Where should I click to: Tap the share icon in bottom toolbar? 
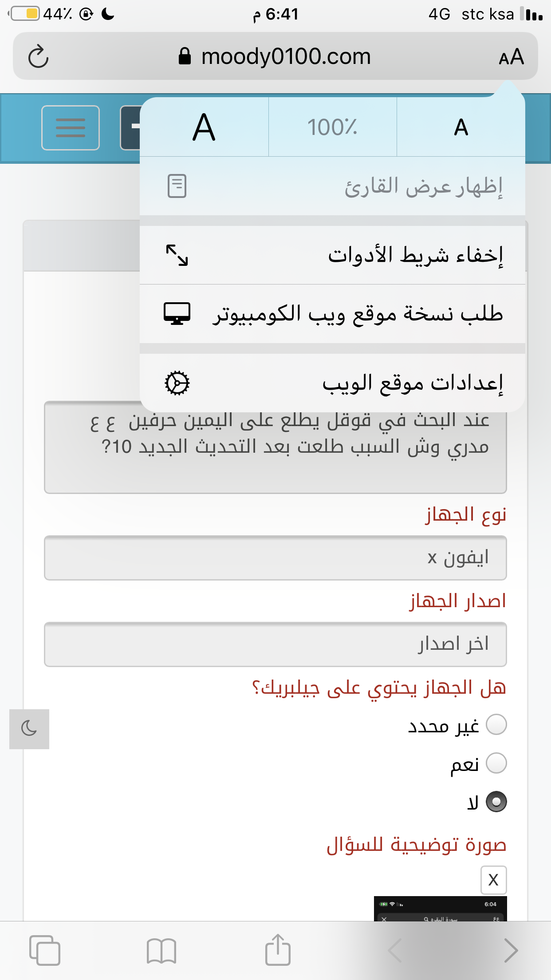pyautogui.click(x=278, y=949)
